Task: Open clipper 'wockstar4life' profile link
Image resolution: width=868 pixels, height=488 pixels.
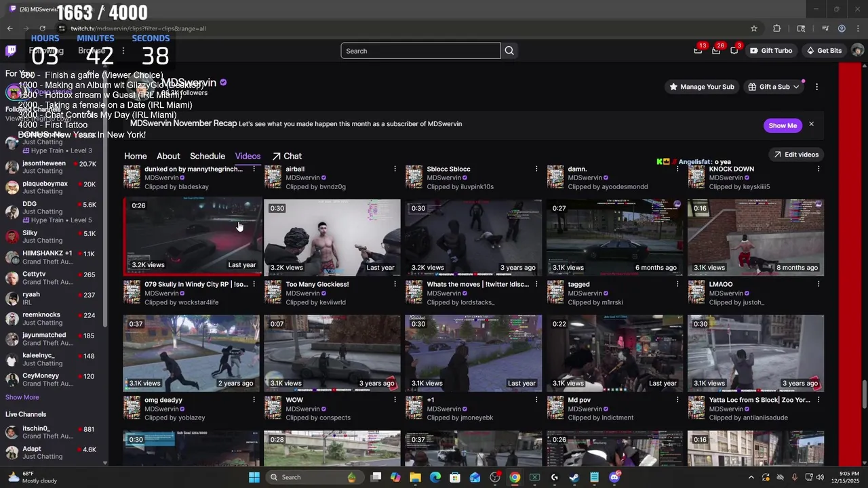Action: coord(198,302)
